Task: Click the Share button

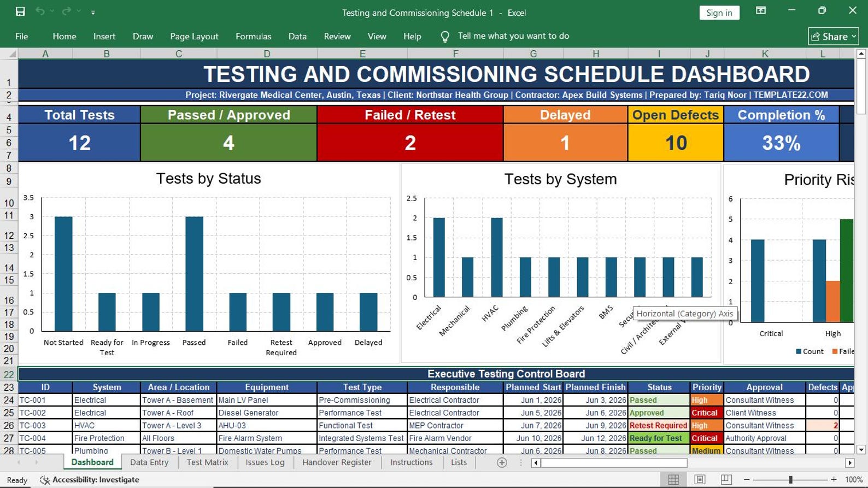Action: pyautogui.click(x=833, y=36)
